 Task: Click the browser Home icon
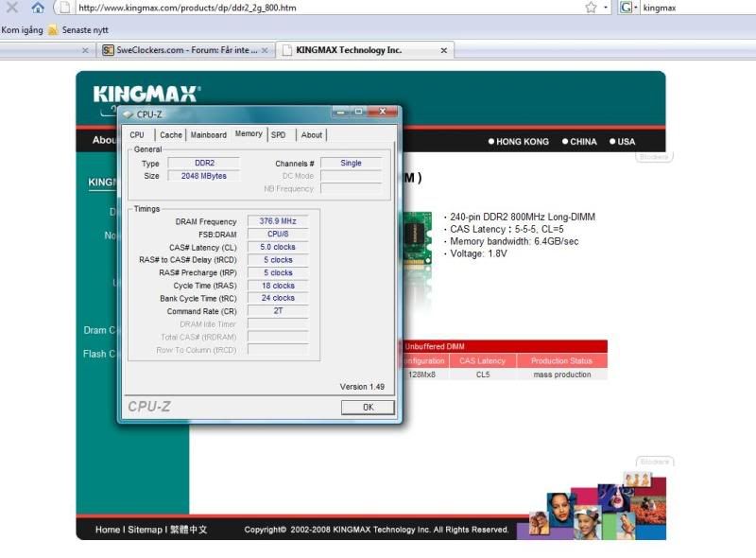pos(38,8)
